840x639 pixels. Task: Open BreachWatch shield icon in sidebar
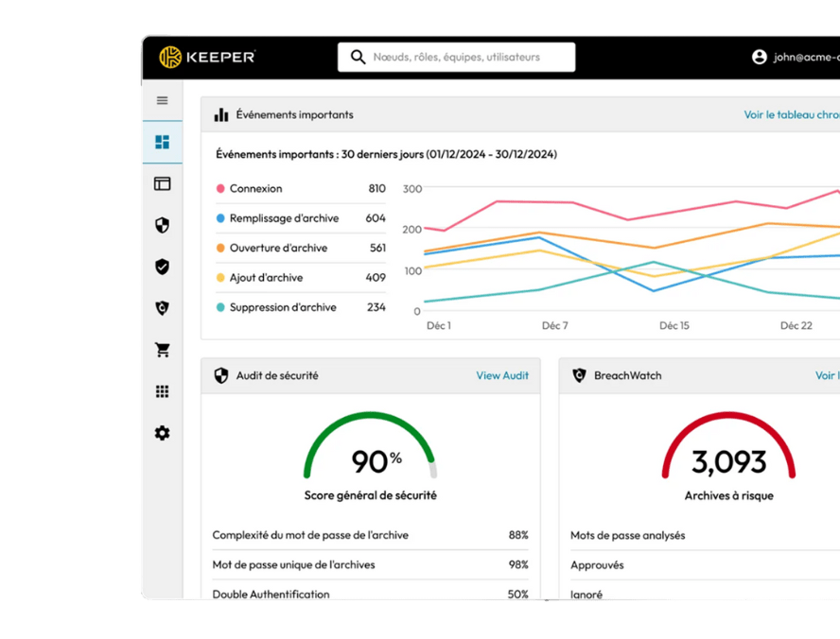pos(162,308)
